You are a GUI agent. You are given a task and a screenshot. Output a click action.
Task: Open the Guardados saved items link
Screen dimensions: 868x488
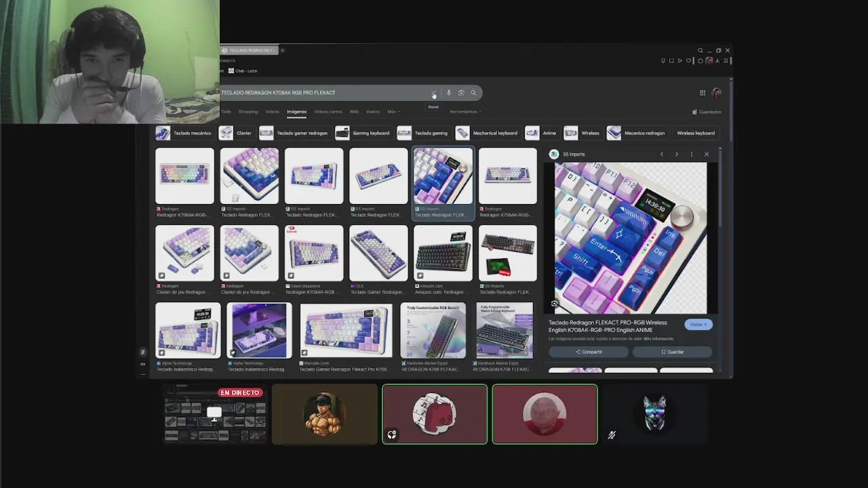pos(707,112)
